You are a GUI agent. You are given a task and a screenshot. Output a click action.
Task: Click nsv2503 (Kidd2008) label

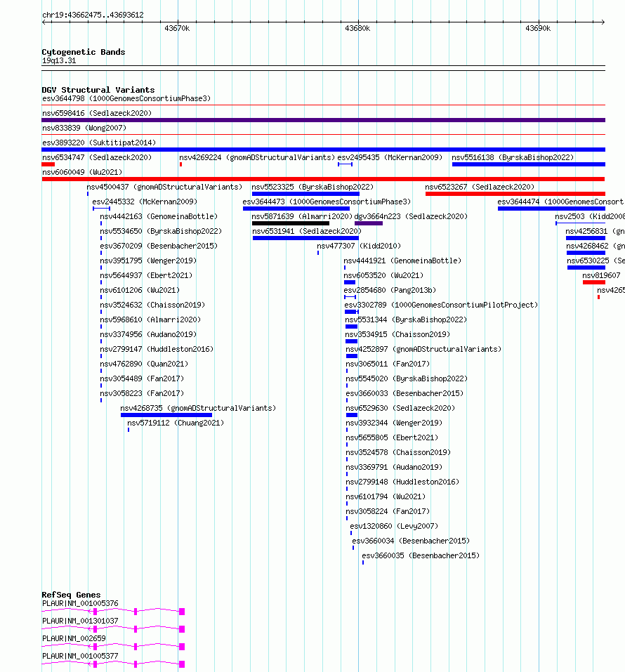pyautogui.click(x=590, y=217)
